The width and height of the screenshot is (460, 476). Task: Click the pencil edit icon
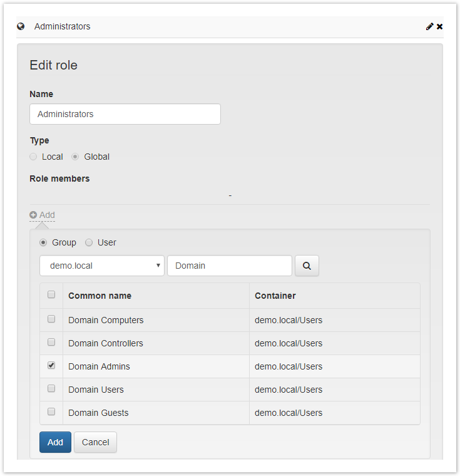tap(429, 26)
